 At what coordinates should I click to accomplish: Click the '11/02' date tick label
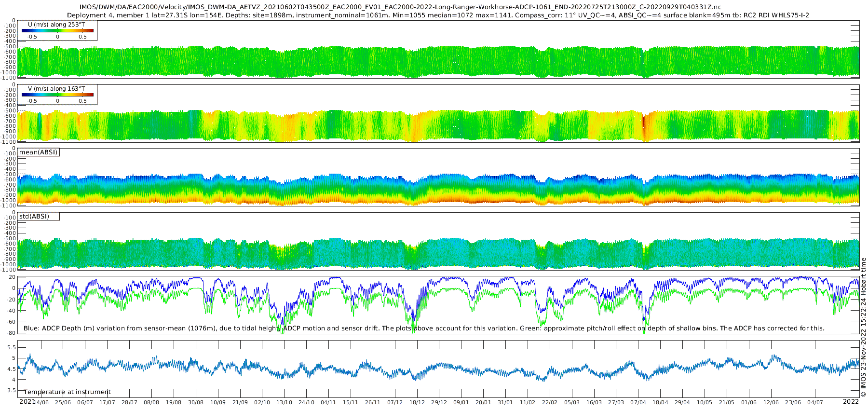(528, 402)
